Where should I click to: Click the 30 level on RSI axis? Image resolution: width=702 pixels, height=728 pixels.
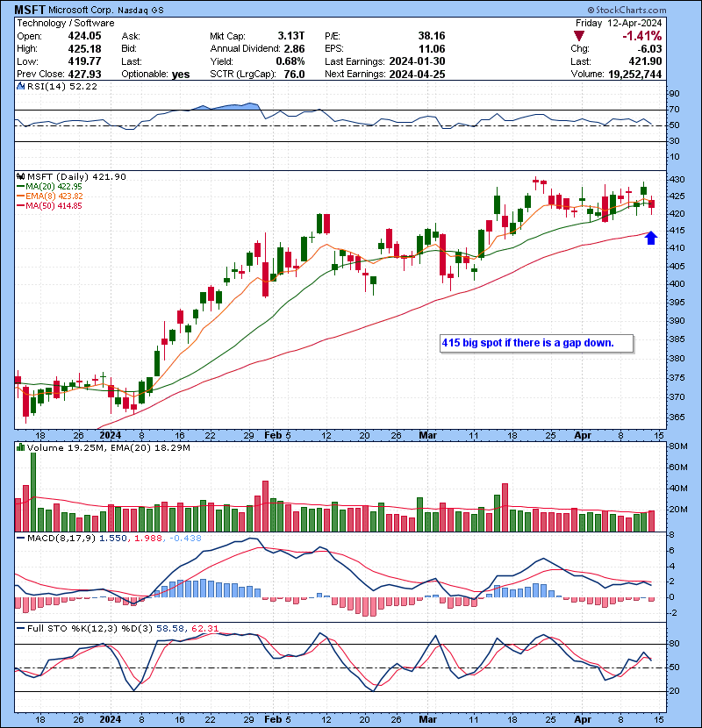tap(674, 140)
